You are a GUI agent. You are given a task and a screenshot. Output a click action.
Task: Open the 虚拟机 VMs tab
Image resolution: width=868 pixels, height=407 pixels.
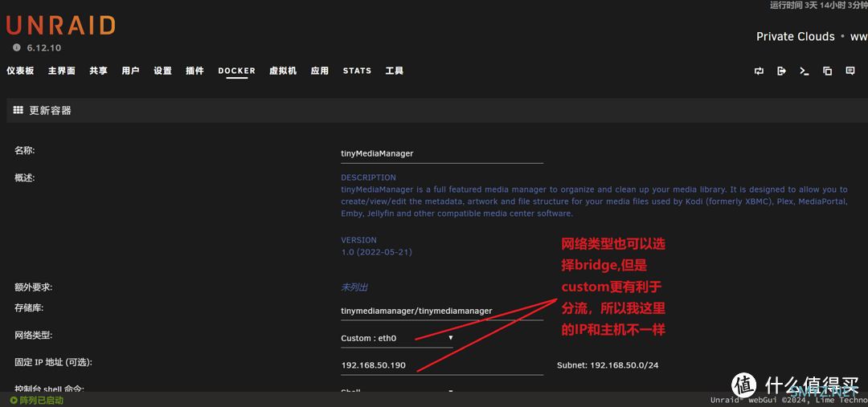click(x=283, y=71)
